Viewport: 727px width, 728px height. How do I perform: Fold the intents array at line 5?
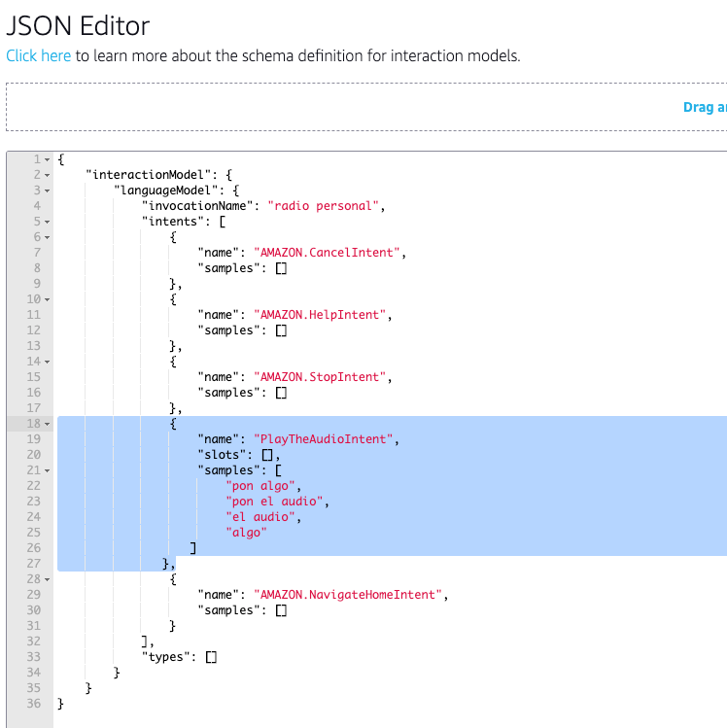point(48,222)
